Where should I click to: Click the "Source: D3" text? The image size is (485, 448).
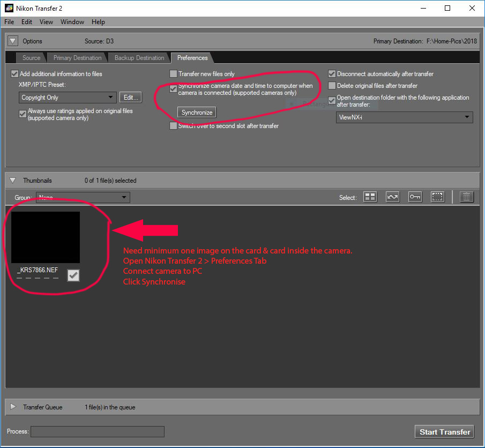99,41
